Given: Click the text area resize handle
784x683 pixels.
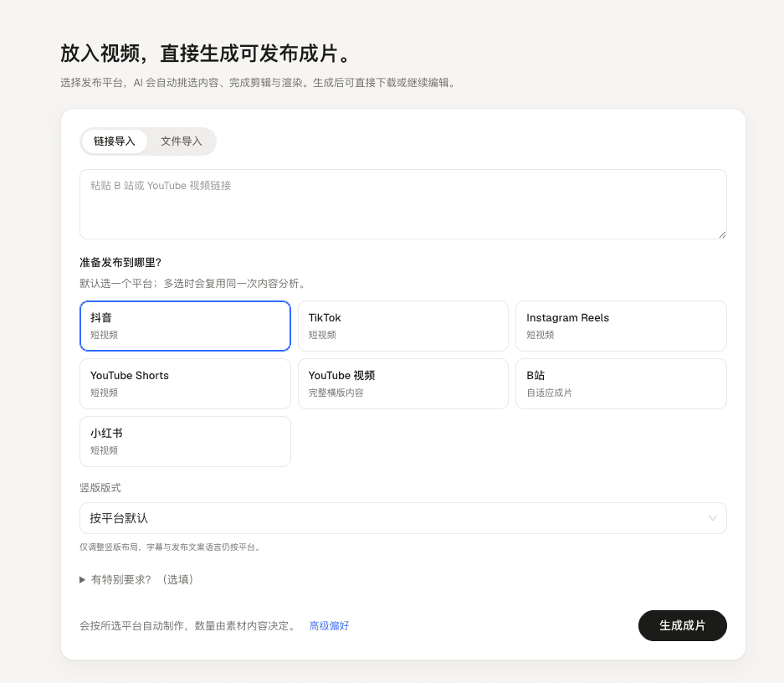Looking at the screenshot, I should 722,235.
